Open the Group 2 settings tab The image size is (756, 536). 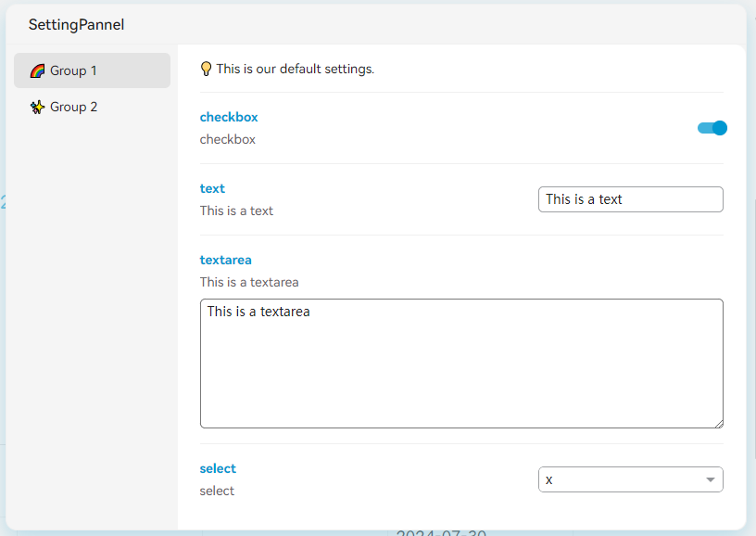tap(92, 107)
